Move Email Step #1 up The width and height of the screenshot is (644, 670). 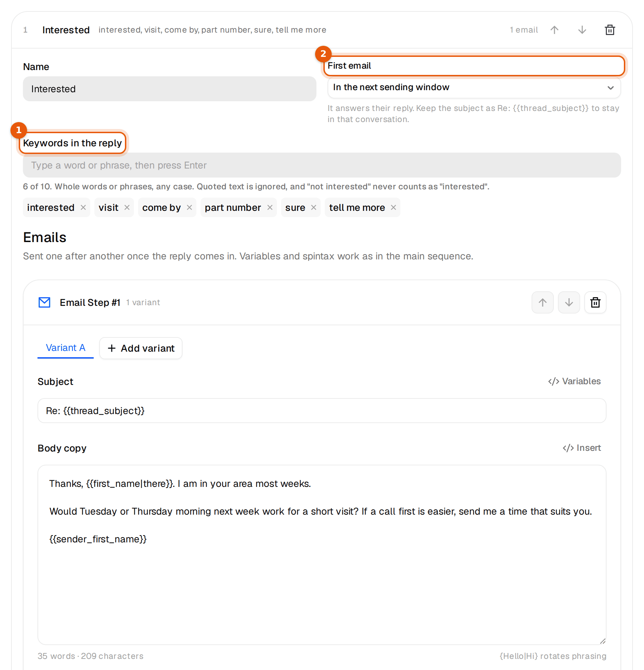(x=542, y=302)
